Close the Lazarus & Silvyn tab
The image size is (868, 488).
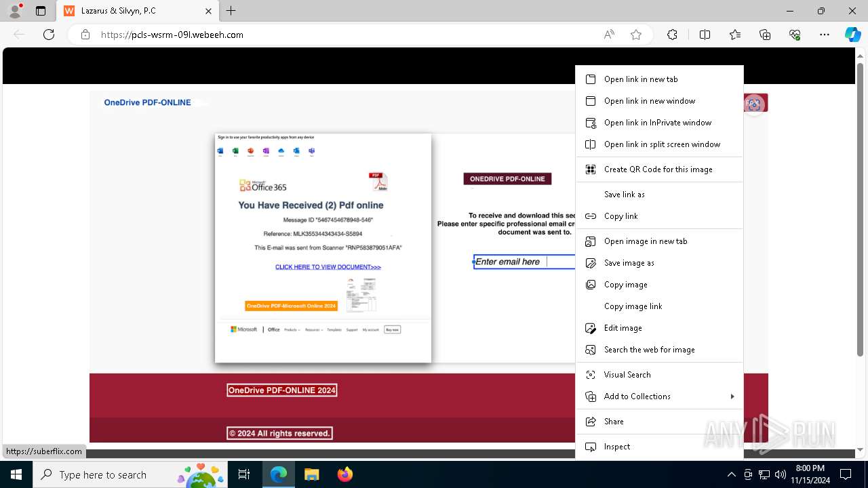click(x=208, y=11)
